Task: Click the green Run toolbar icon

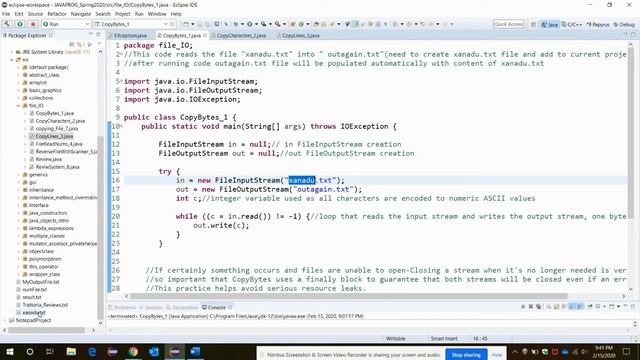Action: [x=249, y=24]
